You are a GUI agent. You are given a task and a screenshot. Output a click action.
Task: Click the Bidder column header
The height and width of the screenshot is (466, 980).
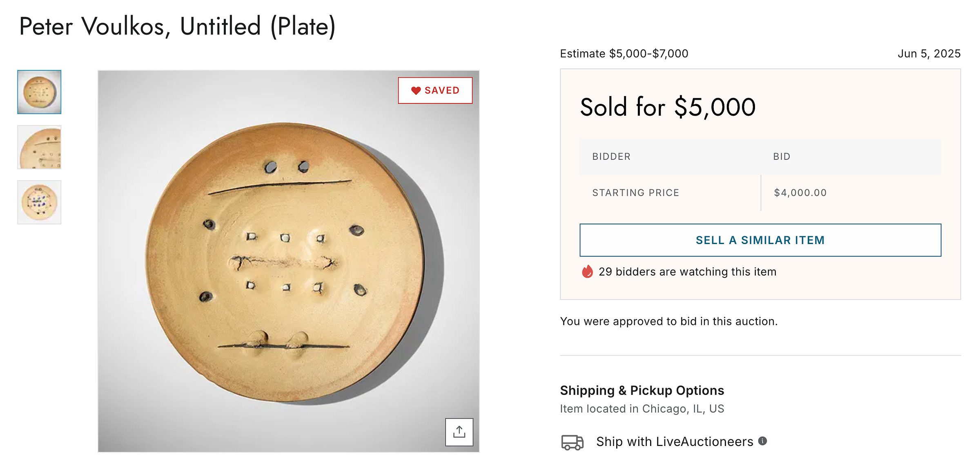point(611,157)
